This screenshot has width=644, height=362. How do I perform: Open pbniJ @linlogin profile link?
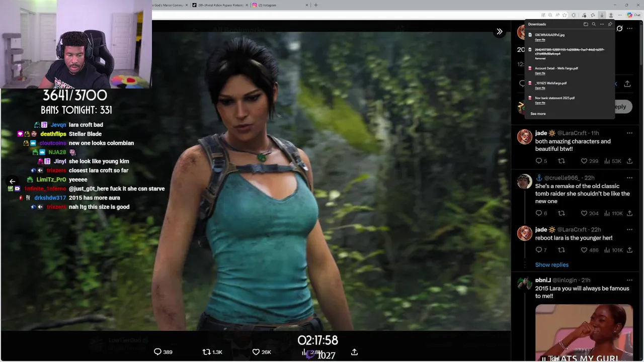click(x=556, y=280)
